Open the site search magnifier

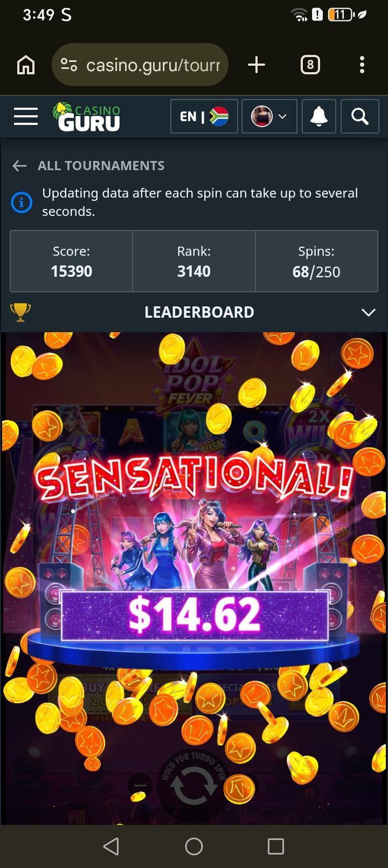click(x=359, y=116)
